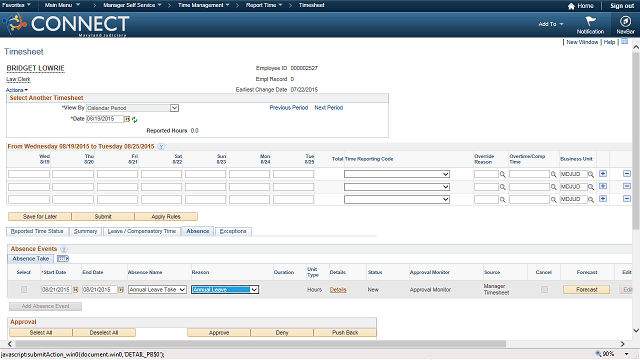
Task: Click the Forecast button in absence row
Action: 587,290
